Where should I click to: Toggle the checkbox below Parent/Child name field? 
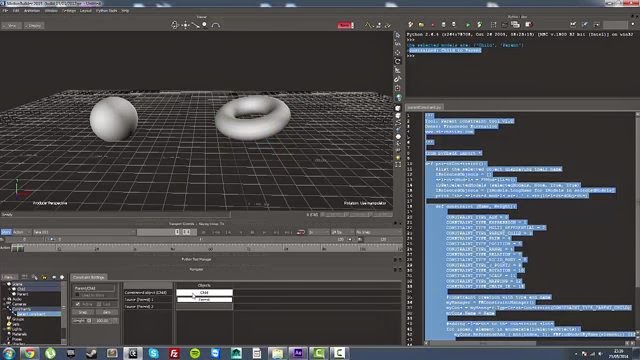pyautogui.click(x=77, y=295)
